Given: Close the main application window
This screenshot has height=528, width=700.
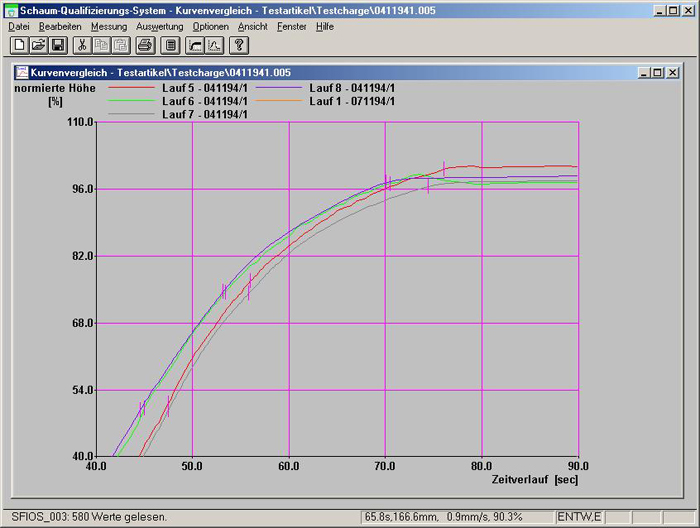Looking at the screenshot, I should [688, 11].
